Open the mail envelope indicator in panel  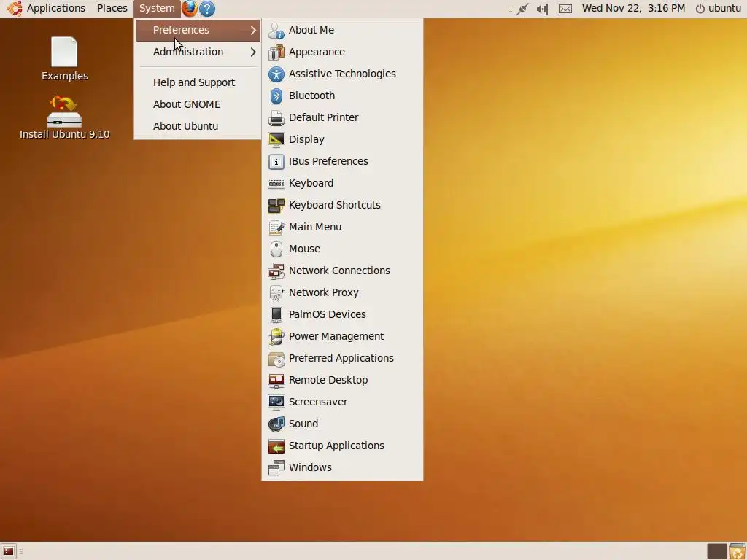(565, 9)
